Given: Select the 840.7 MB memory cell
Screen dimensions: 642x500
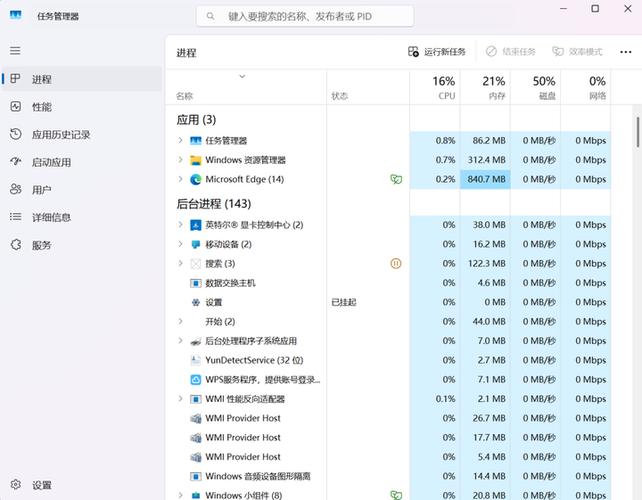Looking at the screenshot, I should (x=485, y=179).
